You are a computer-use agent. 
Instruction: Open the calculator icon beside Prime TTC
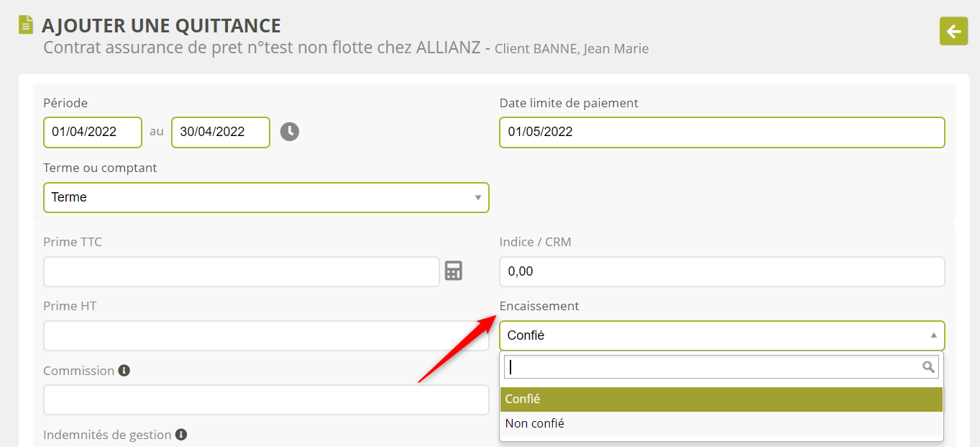pyautogui.click(x=453, y=271)
